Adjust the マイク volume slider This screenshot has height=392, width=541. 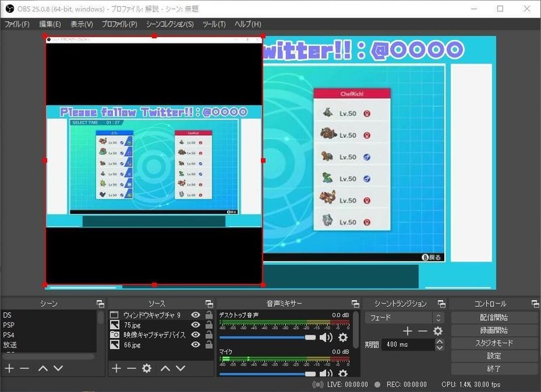click(267, 374)
